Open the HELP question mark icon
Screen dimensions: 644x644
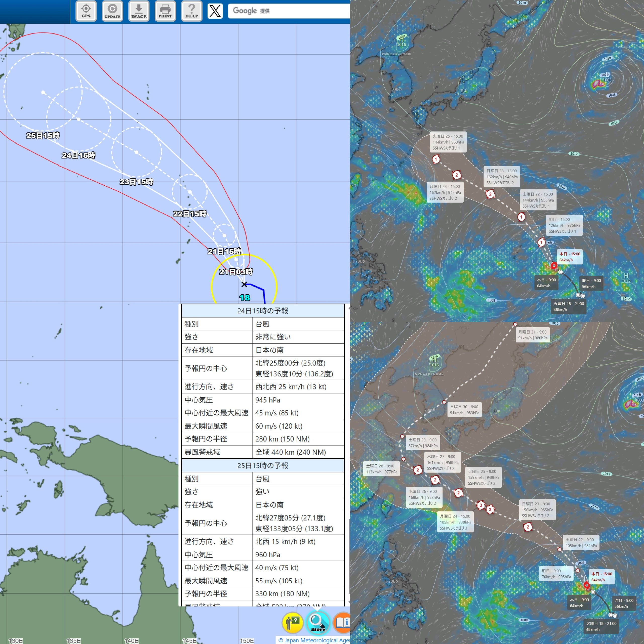(192, 11)
